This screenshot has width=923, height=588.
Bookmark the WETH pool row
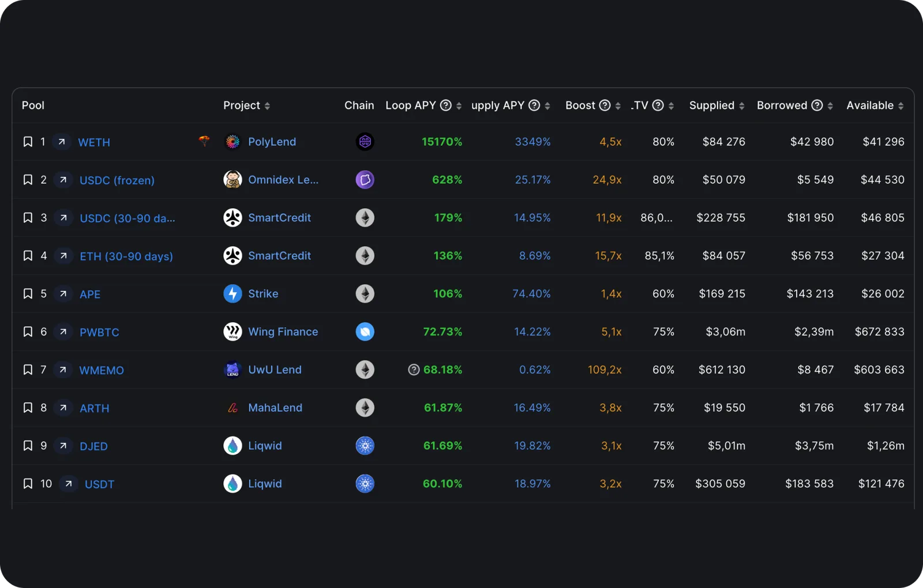tap(28, 142)
